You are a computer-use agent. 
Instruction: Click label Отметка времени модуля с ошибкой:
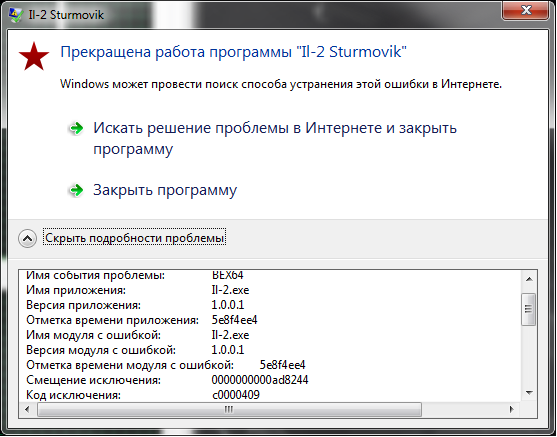click(x=130, y=365)
